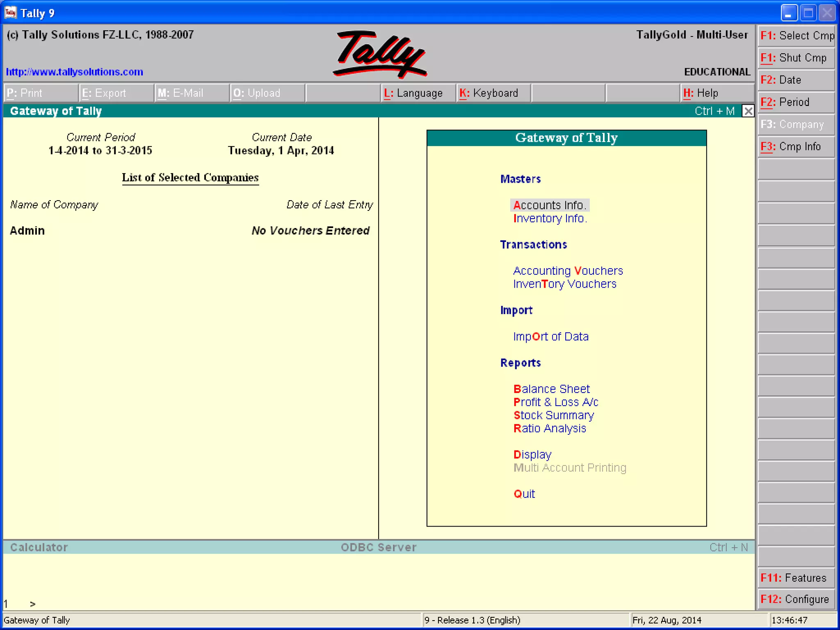Viewport: 840px width, 630px height.
Task: Open Profit & Loss A/c report
Action: tap(555, 402)
